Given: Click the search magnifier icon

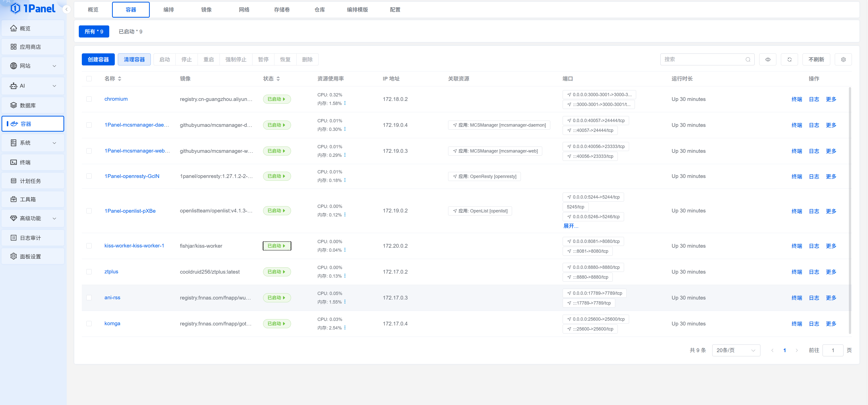Looking at the screenshot, I should pos(748,60).
